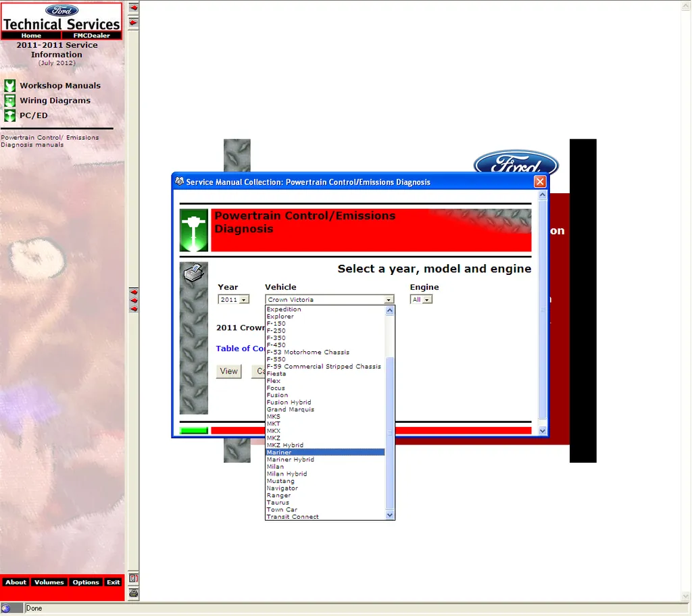Choose F-250 in the vehicle list
Viewport: 692px width, 616px height.
325,330
